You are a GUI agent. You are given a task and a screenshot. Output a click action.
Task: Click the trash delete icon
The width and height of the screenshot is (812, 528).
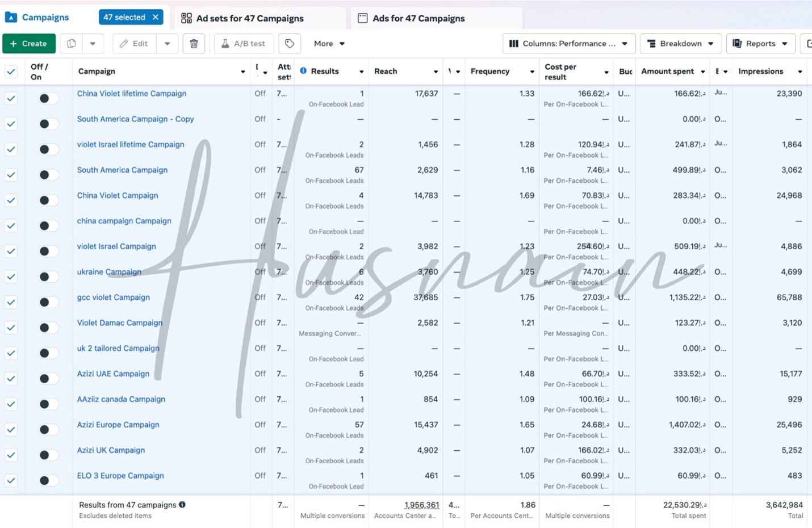[x=194, y=44]
